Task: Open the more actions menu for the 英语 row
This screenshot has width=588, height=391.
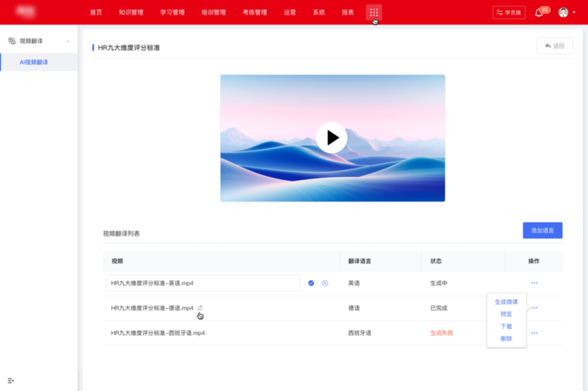Action: point(534,283)
